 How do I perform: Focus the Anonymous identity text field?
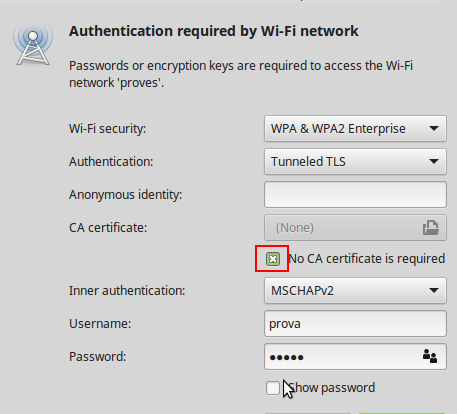pos(355,194)
